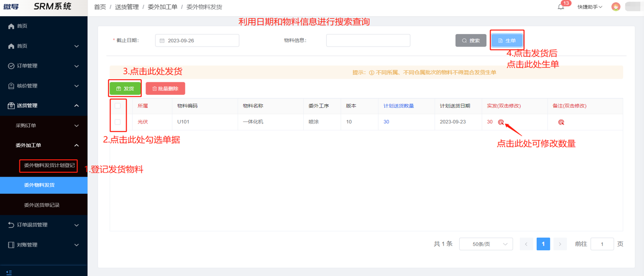Click the edit icon beside actual quantity 30
Screen dimensions: 644x276
pyautogui.click(x=501, y=122)
